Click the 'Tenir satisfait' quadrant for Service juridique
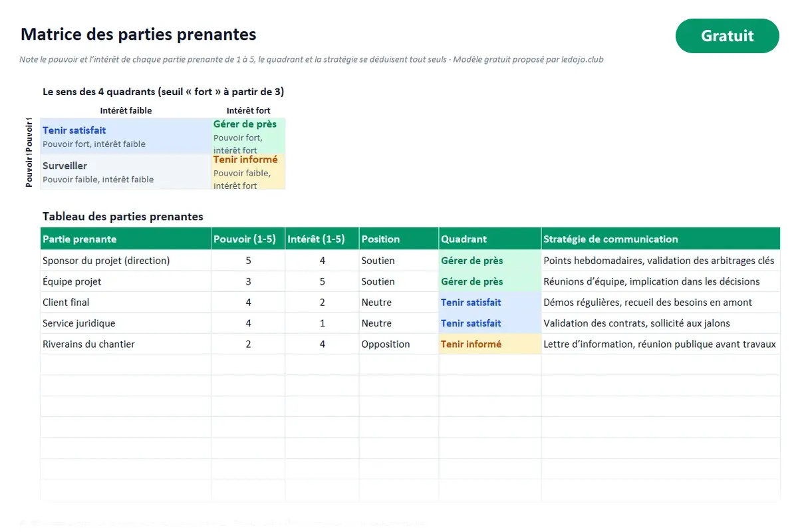The width and height of the screenshot is (798, 532). click(x=490, y=323)
